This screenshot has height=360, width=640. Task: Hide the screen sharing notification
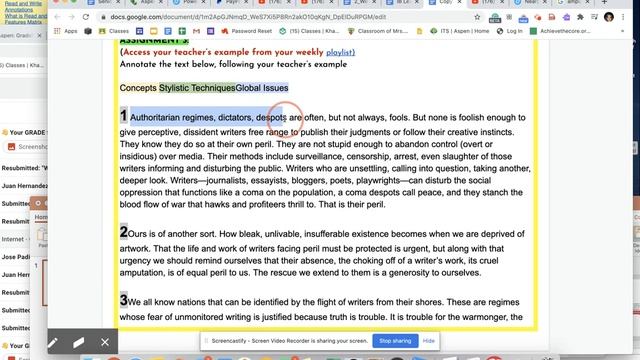coord(429,341)
